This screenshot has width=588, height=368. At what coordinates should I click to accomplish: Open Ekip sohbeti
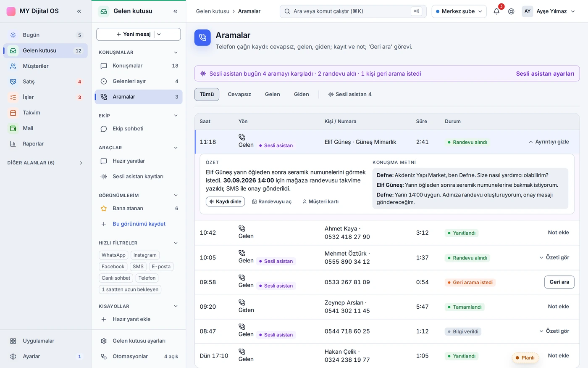(139, 129)
